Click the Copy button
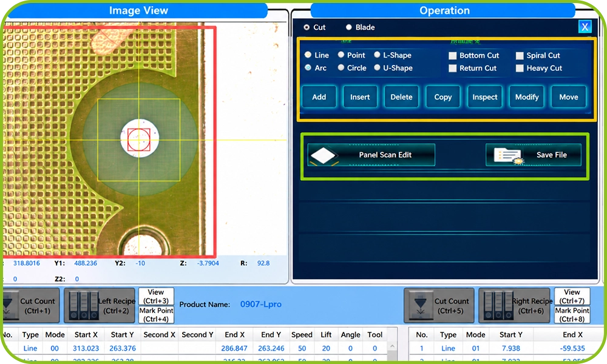Image resolution: width=607 pixels, height=364 pixels. tap(443, 96)
